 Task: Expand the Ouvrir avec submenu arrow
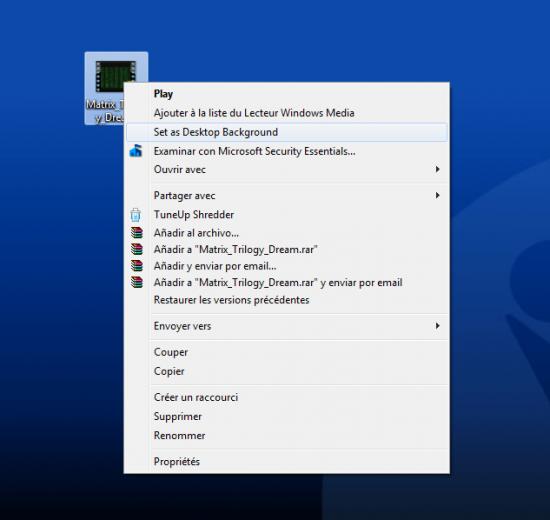click(x=437, y=169)
